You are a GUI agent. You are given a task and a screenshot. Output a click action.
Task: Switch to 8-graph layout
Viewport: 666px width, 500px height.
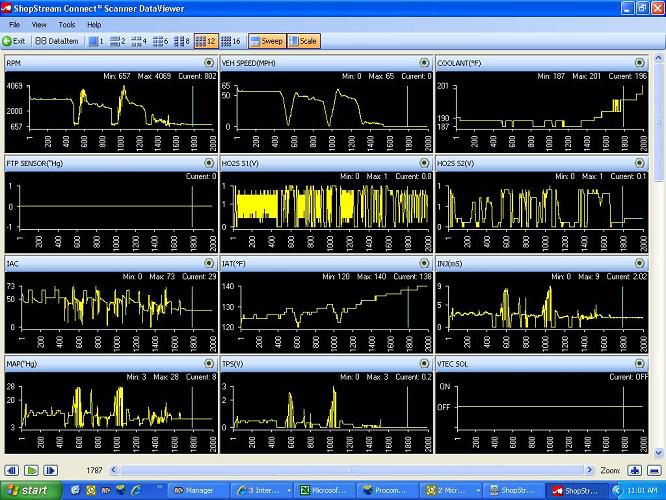(x=182, y=41)
